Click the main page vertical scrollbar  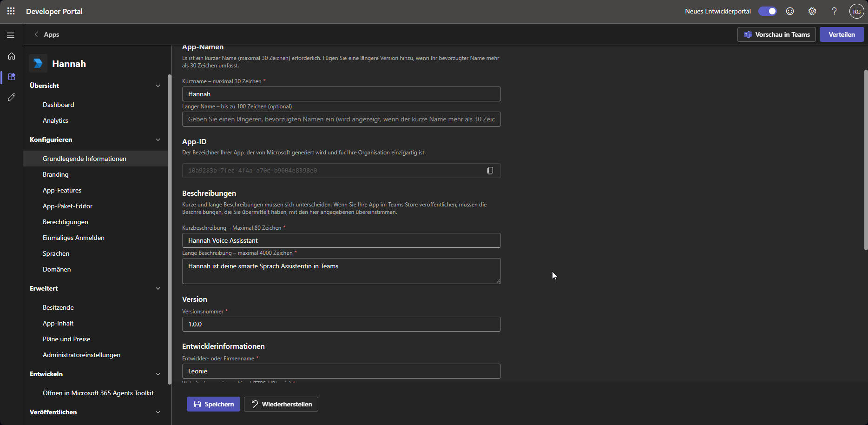866,160
